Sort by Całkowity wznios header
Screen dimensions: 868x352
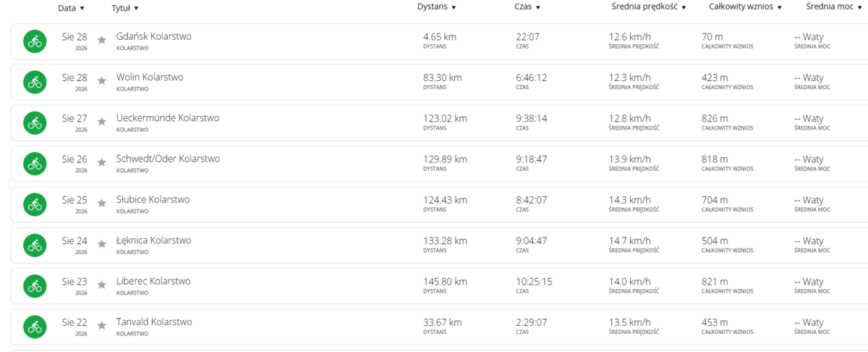click(745, 7)
